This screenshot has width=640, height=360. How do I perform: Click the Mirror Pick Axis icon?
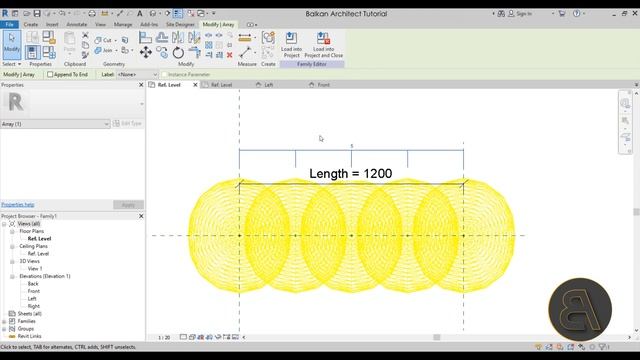[x=178, y=38]
